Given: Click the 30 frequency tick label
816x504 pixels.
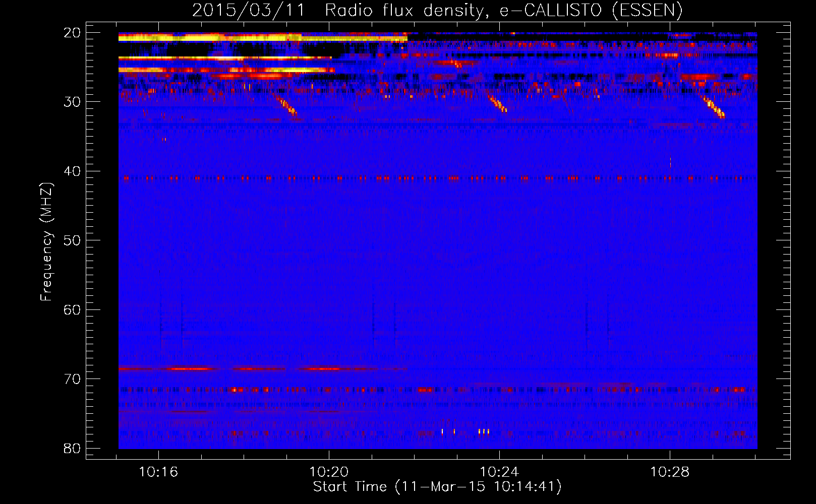Looking at the screenshot, I should point(72,102).
